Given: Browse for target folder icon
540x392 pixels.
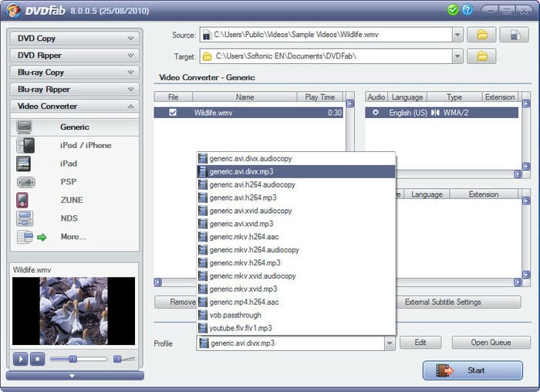Looking at the screenshot, I should (481, 56).
